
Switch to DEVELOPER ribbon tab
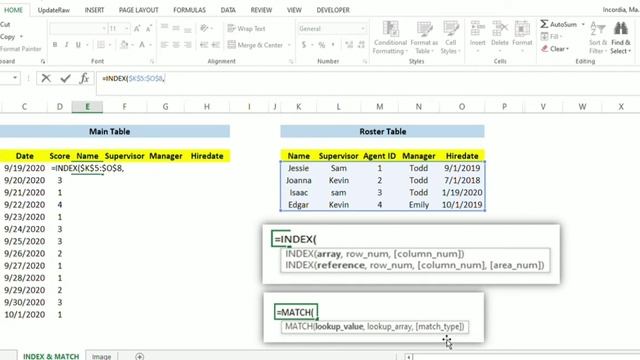point(333,10)
